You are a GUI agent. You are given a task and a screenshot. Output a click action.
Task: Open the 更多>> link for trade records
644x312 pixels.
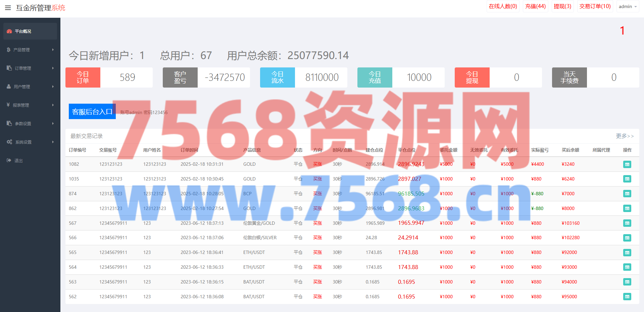(x=625, y=136)
